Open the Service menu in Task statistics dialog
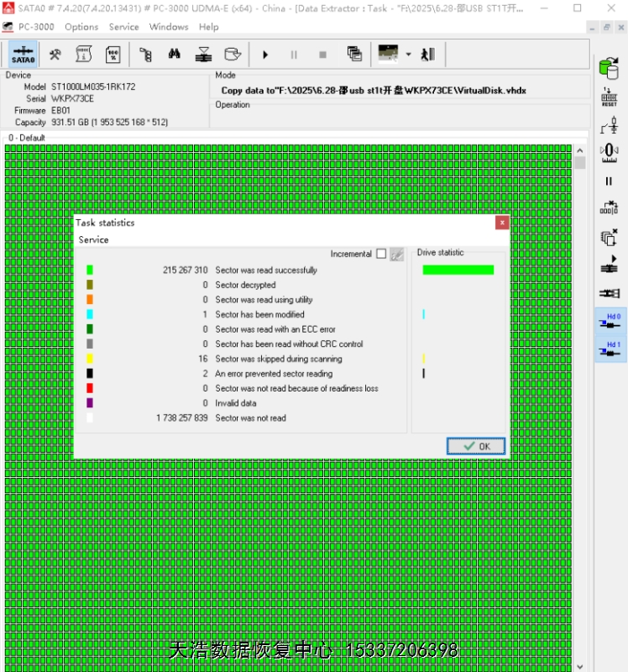The height and width of the screenshot is (672, 628). (93, 239)
